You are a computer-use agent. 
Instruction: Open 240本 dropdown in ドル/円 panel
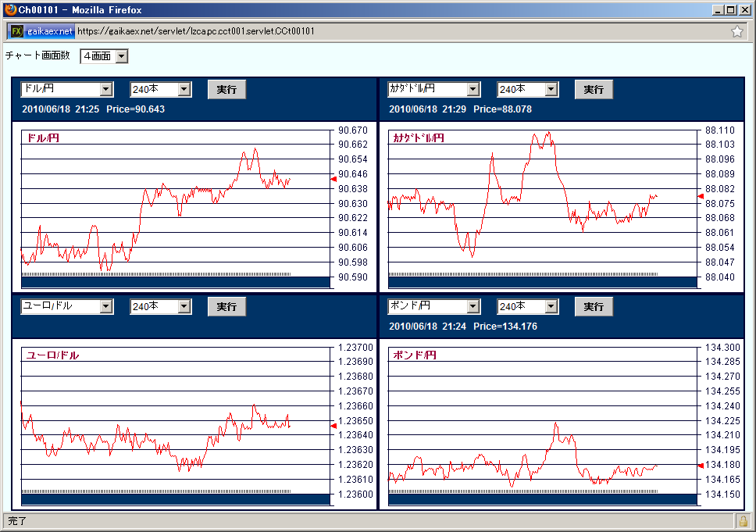tap(160, 89)
